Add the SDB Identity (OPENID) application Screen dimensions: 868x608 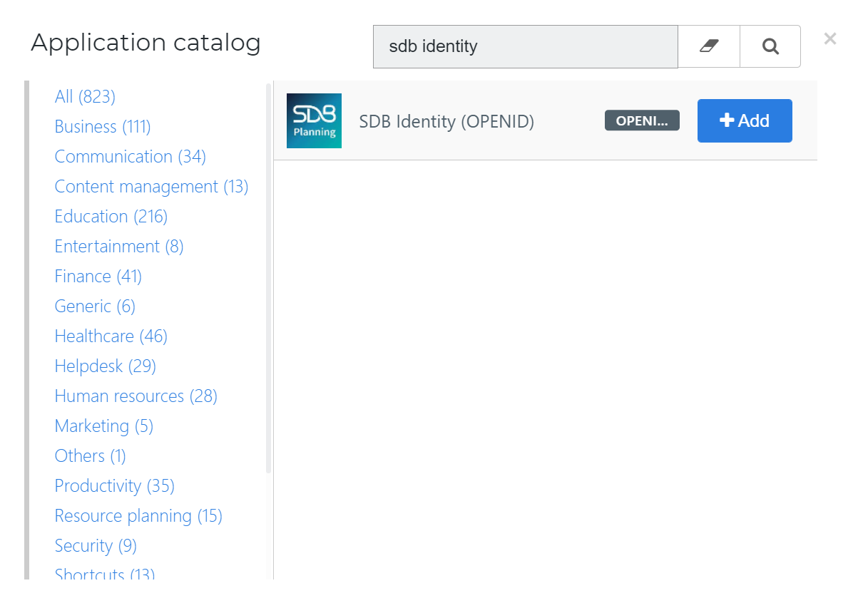point(745,121)
